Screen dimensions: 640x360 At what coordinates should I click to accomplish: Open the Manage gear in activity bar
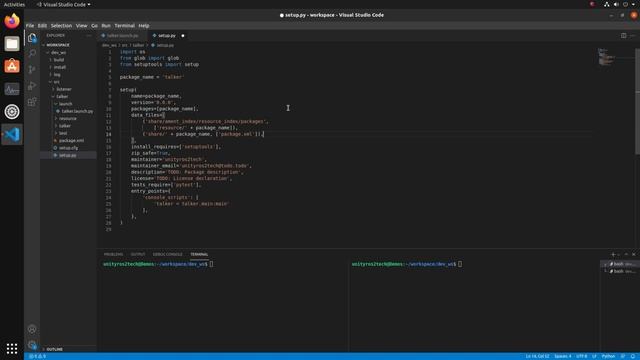32,345
